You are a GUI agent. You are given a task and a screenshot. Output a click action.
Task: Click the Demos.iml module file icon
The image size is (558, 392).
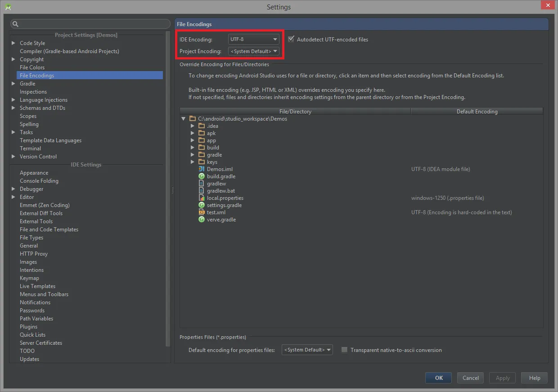tap(202, 169)
